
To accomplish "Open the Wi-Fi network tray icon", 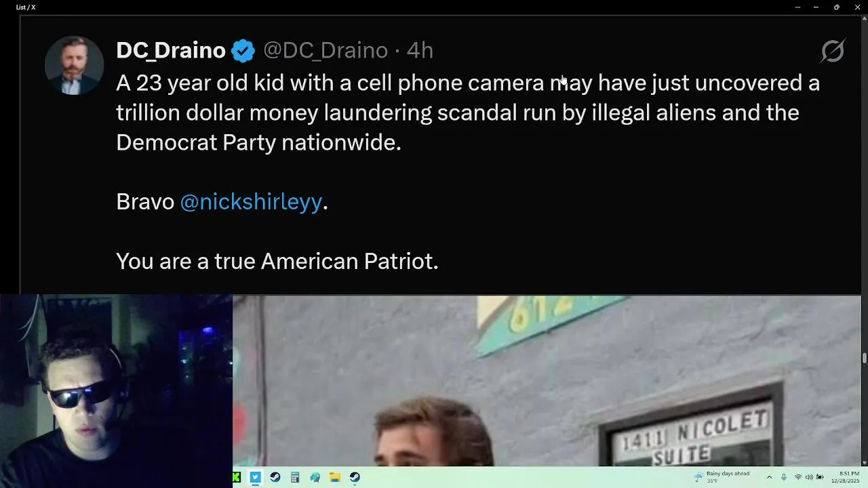I will pos(797,477).
